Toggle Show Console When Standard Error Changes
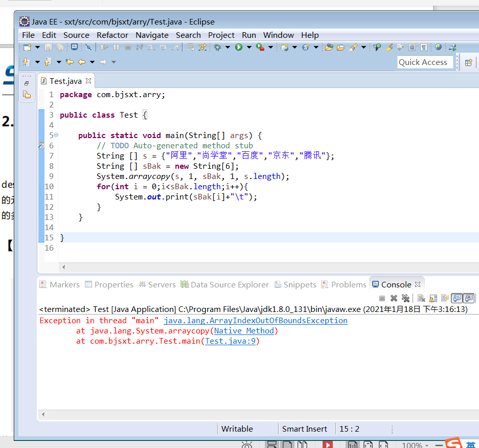479x448 pixels. pyautogui.click(x=469, y=298)
